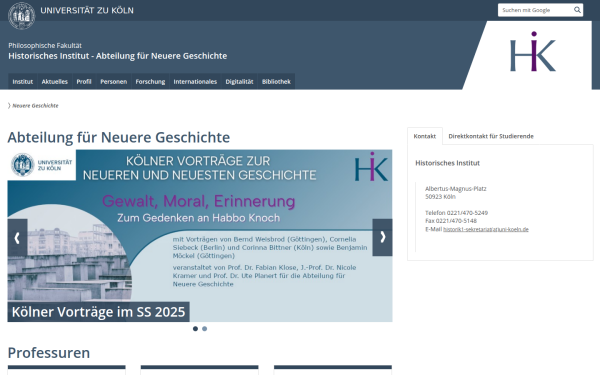This screenshot has width=600, height=375.
Task: Open the Forschung menu
Action: (150, 82)
